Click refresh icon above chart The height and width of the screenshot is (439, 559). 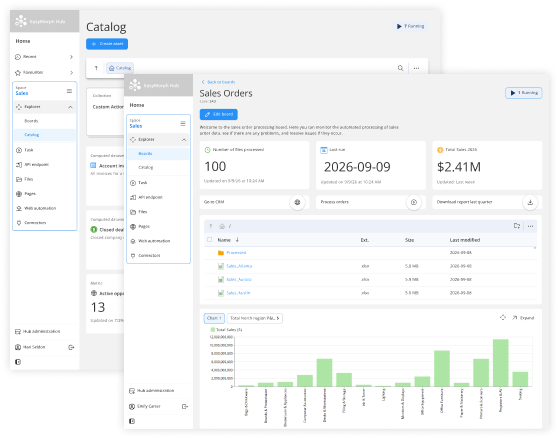click(503, 317)
